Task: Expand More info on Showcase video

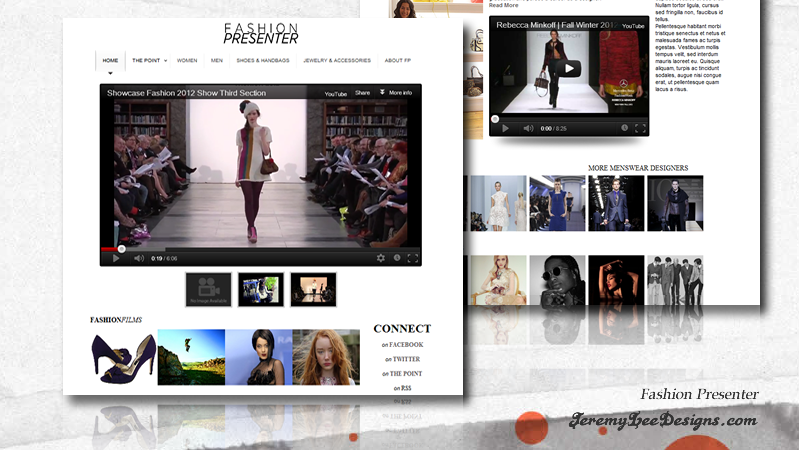Action: [396, 93]
